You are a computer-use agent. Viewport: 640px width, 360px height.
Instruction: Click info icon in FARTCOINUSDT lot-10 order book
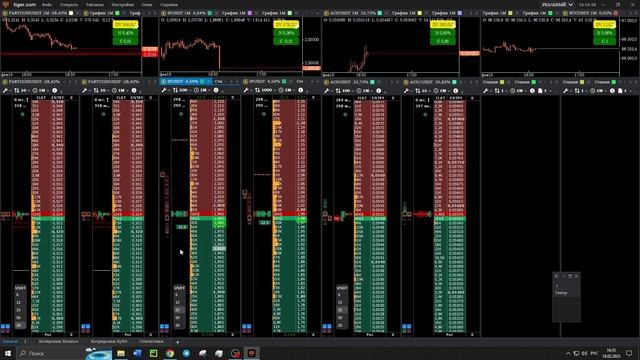point(134,90)
